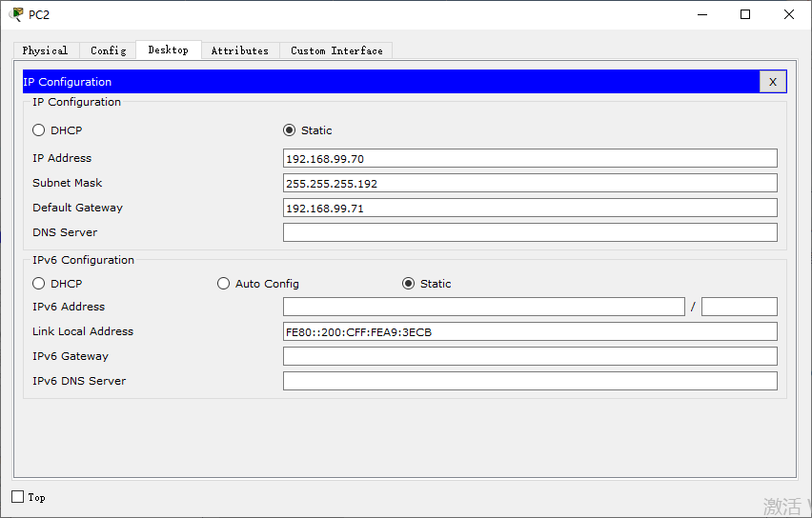Screen dimensions: 812x518
Task: Click the Subnet Mask field 255.255.255.192
Action: pyautogui.click(x=530, y=183)
